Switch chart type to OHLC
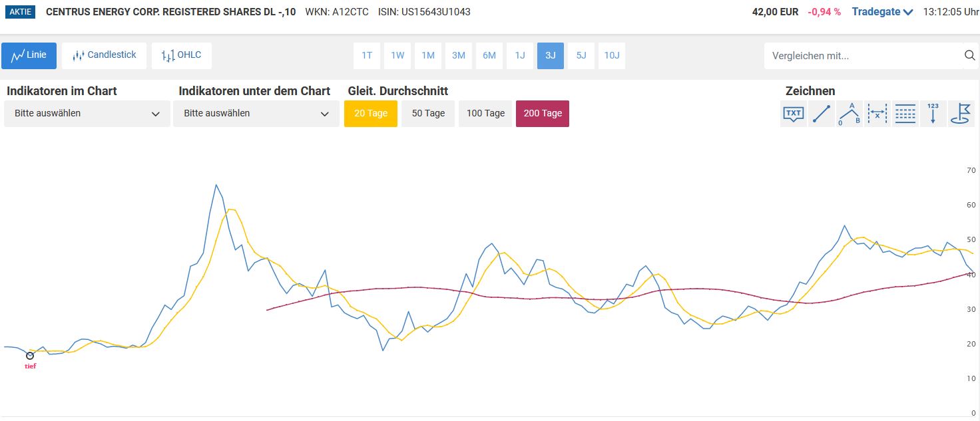Screen dimensions: 980x421 click(182, 56)
